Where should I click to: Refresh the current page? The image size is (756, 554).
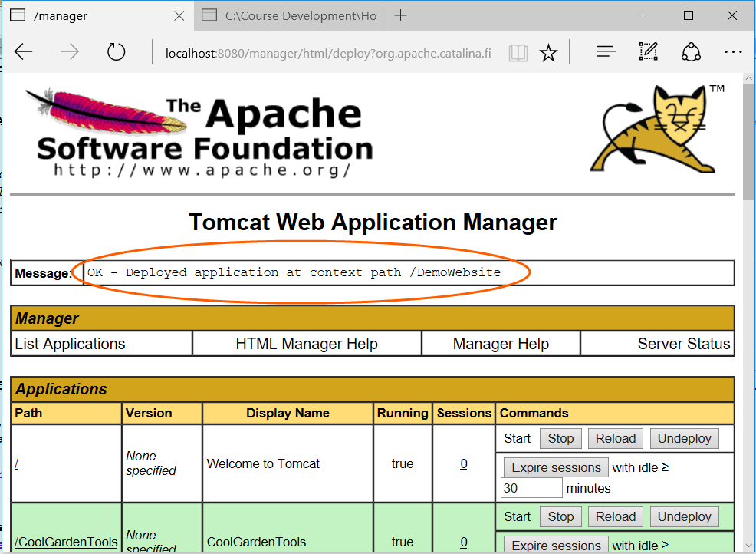[116, 51]
